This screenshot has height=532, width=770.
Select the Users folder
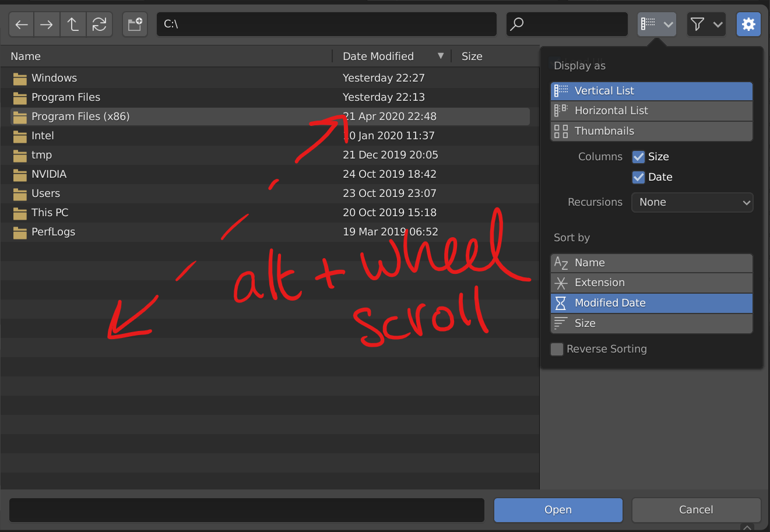pos(270,193)
